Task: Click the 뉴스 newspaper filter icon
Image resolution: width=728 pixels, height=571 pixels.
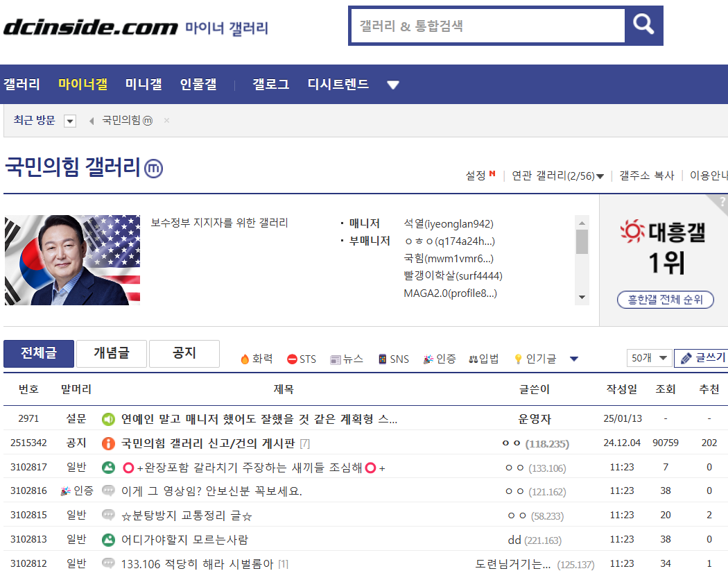Action: (x=335, y=359)
